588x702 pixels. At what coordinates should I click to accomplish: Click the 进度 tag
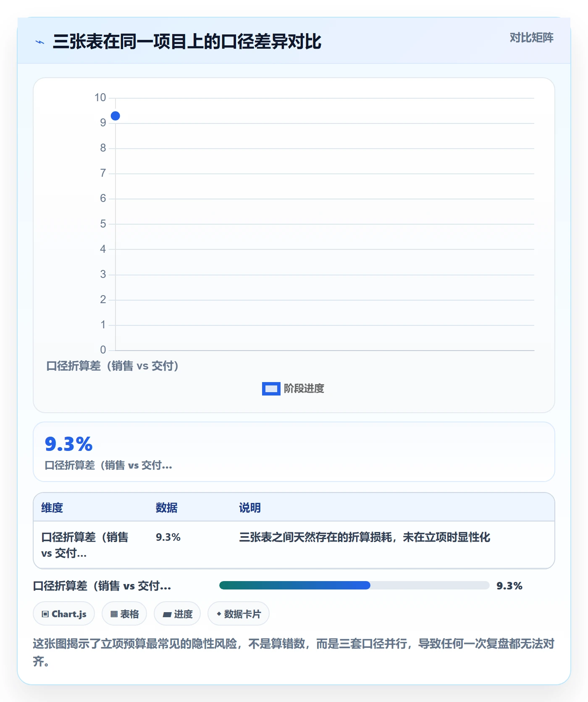click(177, 614)
